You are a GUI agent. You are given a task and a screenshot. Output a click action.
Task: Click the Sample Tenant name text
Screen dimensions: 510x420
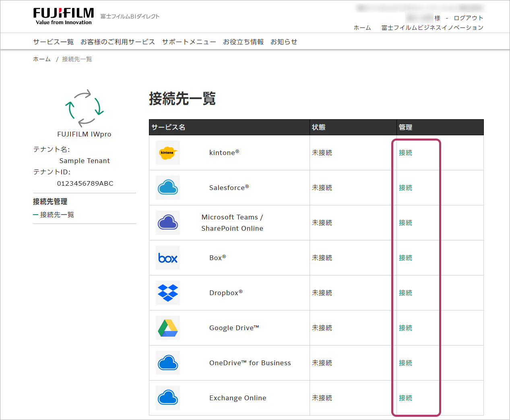tap(85, 161)
